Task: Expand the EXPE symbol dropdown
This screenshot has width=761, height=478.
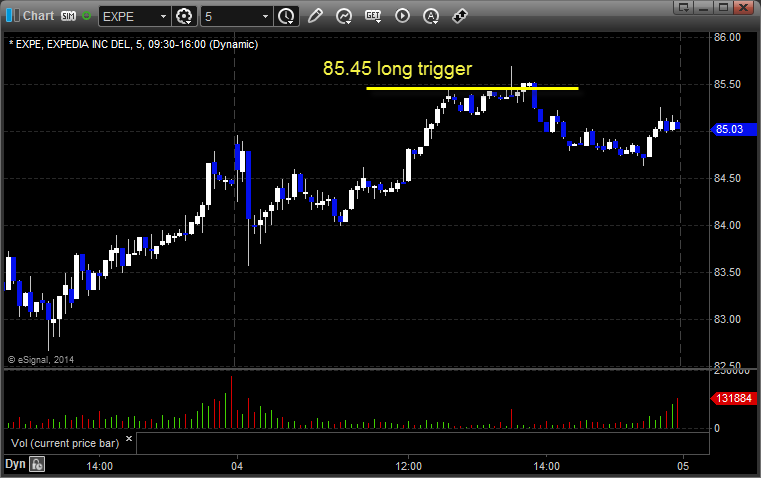Action: click(x=134, y=16)
